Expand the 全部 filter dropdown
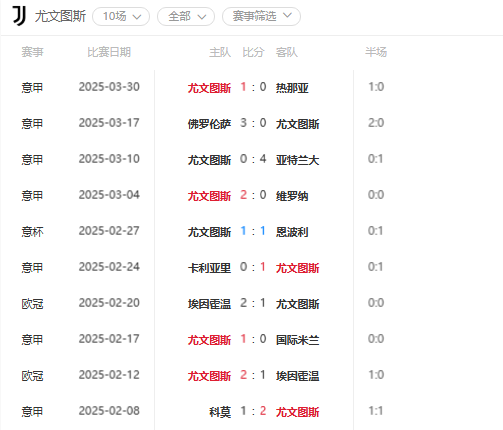The height and width of the screenshot is (430, 503). point(186,16)
